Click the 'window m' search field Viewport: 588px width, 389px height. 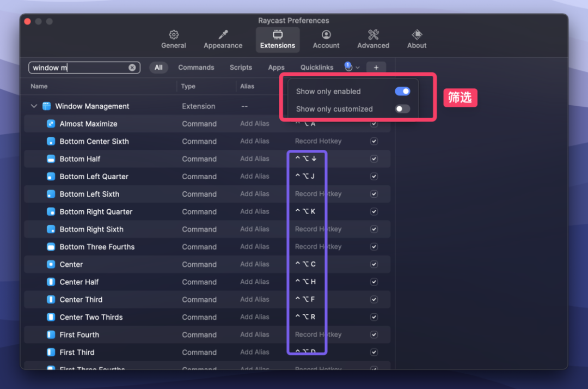pos(84,68)
